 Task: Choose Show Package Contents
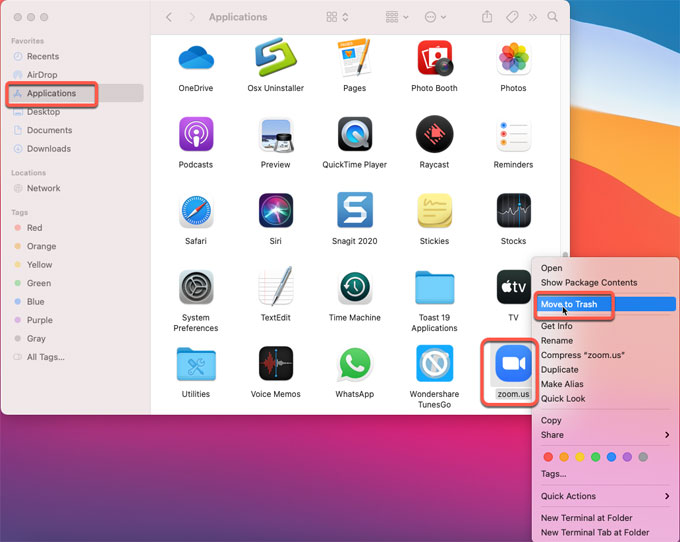point(589,282)
